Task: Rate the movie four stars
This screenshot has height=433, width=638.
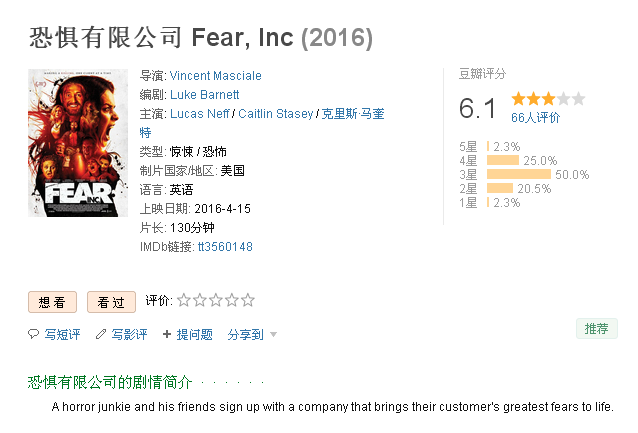Action: coord(232,300)
